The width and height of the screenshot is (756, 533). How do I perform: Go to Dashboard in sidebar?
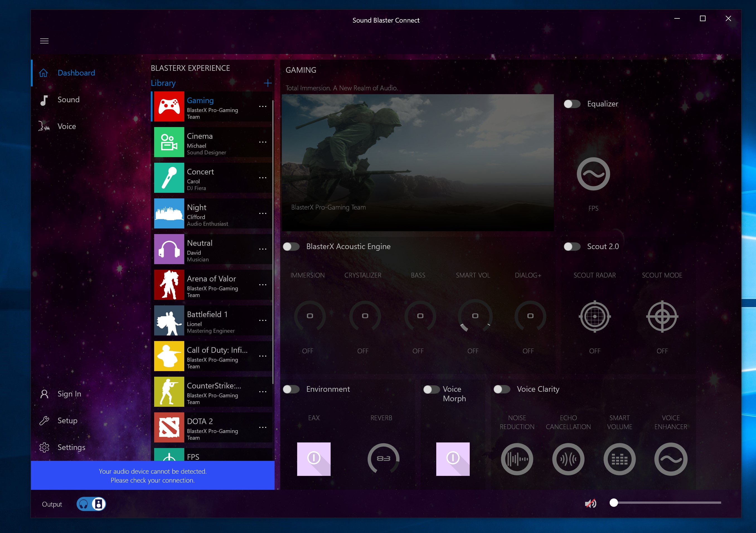[76, 73]
